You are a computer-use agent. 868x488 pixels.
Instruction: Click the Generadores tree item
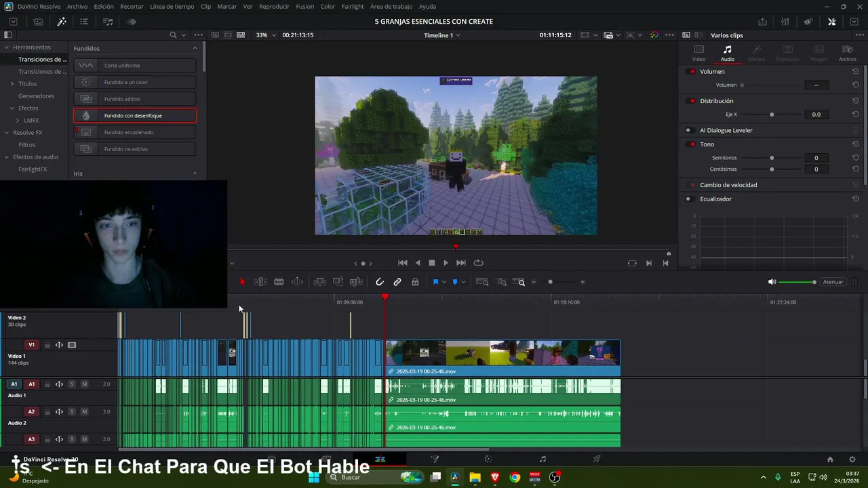(36, 96)
